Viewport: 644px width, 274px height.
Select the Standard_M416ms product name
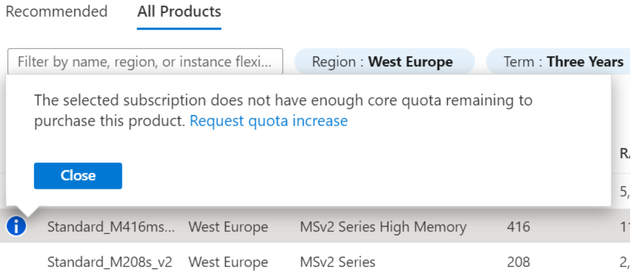111,227
